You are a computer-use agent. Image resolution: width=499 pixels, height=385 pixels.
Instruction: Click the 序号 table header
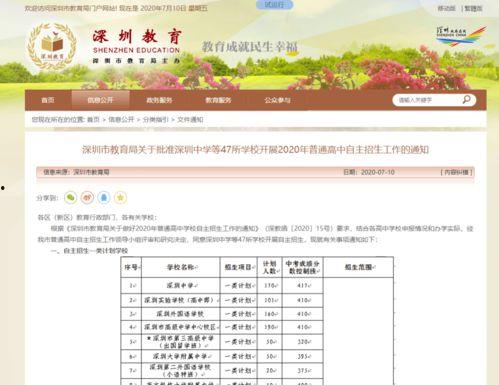point(131,267)
